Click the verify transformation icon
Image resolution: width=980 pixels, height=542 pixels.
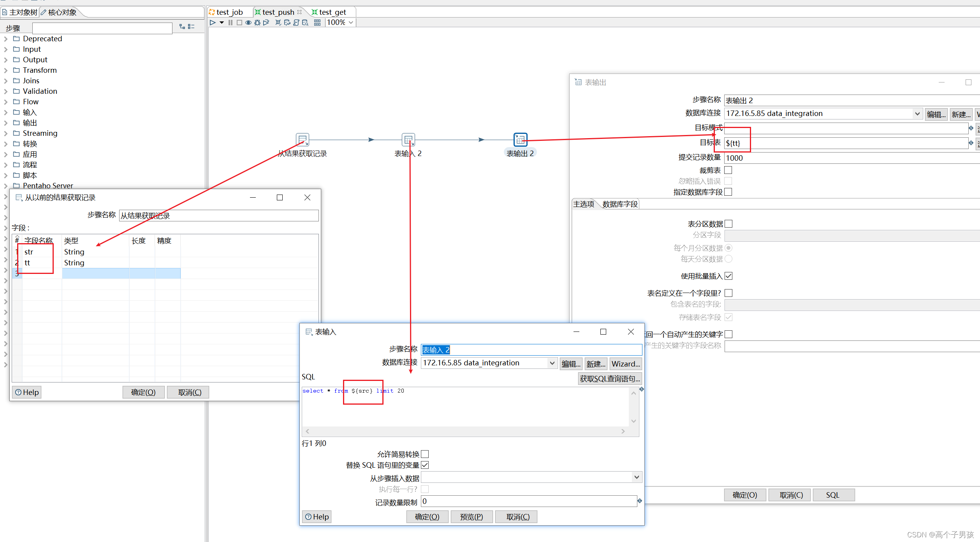(278, 23)
